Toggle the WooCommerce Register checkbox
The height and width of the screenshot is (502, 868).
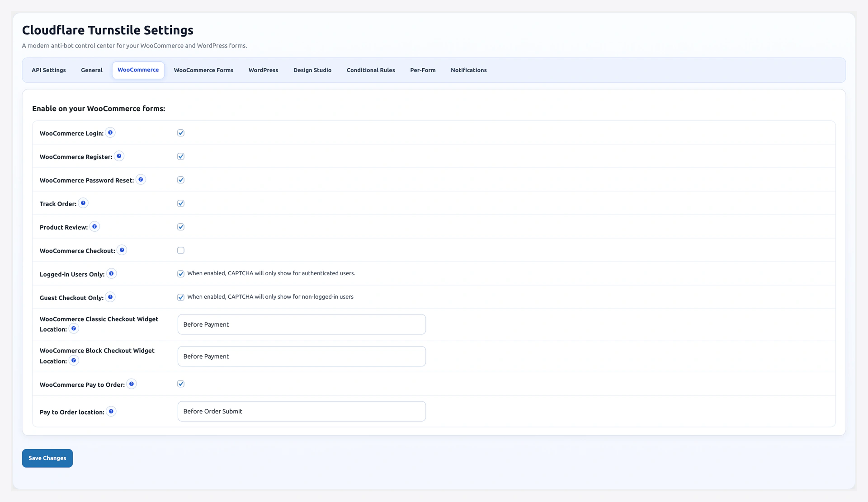click(x=181, y=156)
